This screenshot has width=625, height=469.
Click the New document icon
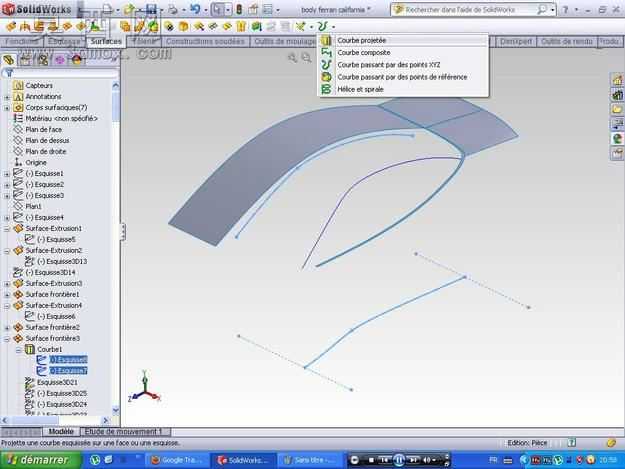point(108,9)
